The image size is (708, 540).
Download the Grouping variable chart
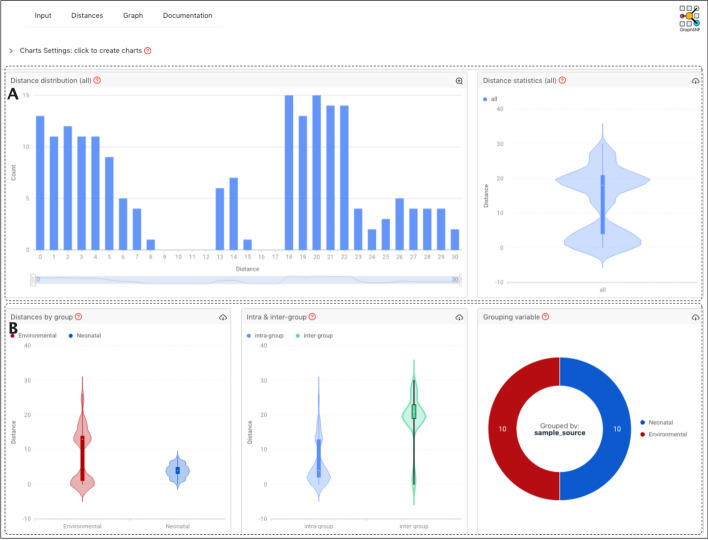(x=694, y=316)
